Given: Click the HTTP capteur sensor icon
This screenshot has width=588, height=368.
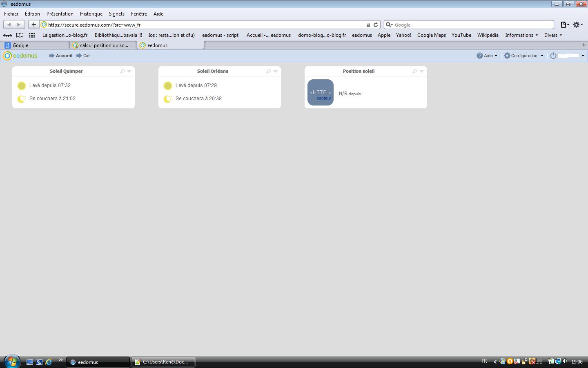Looking at the screenshot, I should pos(320,92).
